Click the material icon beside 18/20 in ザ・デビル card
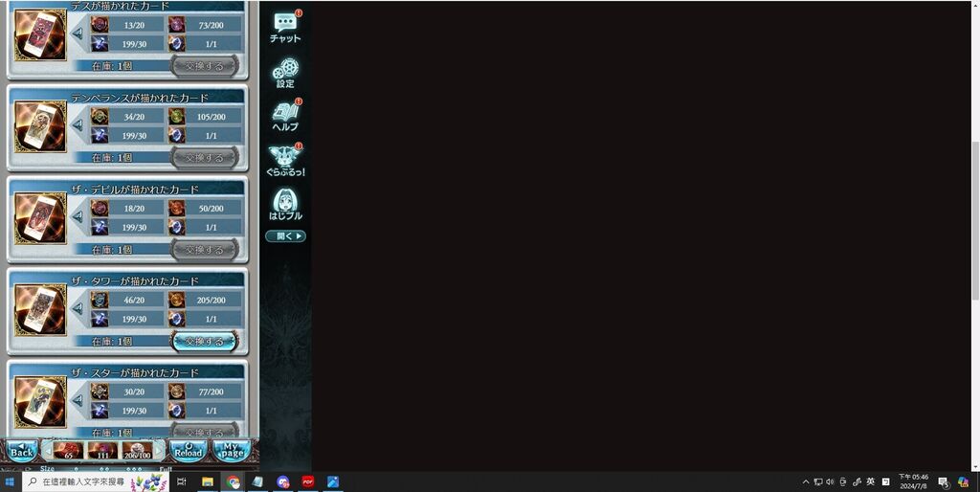The image size is (980, 492). pos(100,208)
